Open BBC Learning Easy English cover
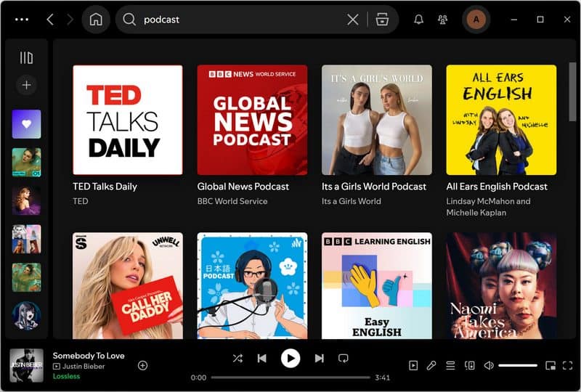Image resolution: width=581 pixels, height=392 pixels. 377,286
